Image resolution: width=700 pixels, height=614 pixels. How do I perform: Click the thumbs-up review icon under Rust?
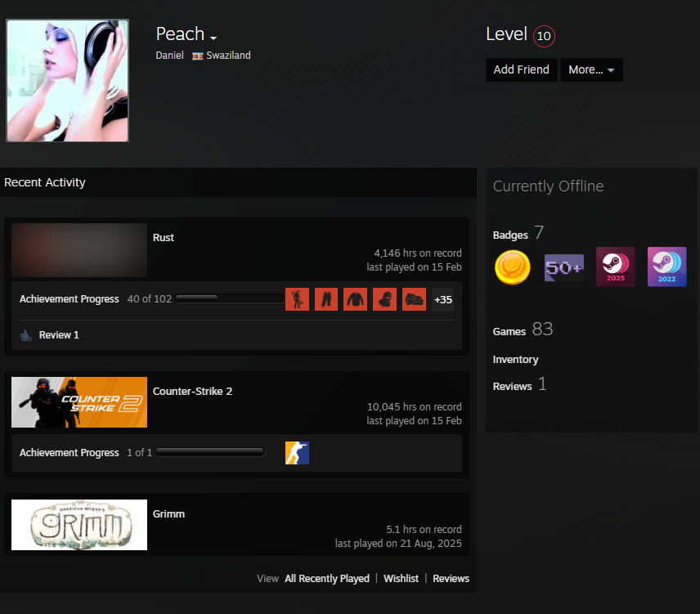click(x=26, y=335)
